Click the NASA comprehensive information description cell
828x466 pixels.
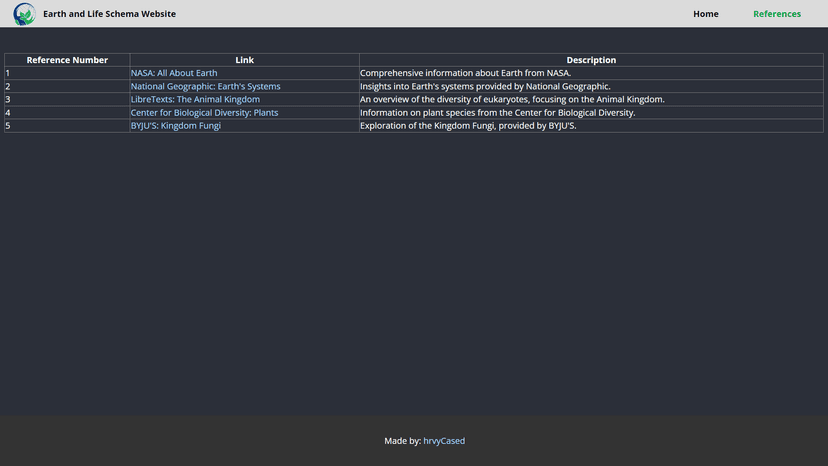click(465, 73)
